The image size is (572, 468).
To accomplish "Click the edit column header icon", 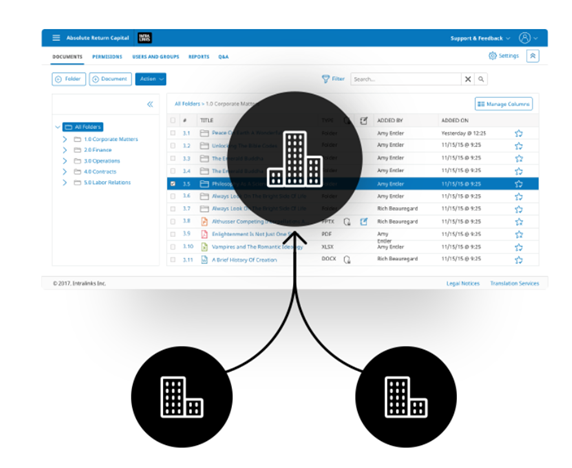I will pos(363,121).
